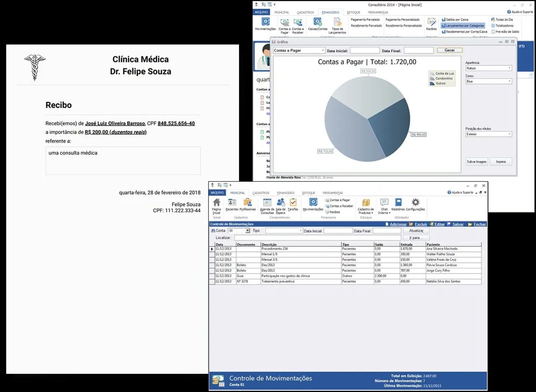This screenshot has width=536, height=392.
Task: Open Cadastro de Produtos
Action: click(366, 206)
